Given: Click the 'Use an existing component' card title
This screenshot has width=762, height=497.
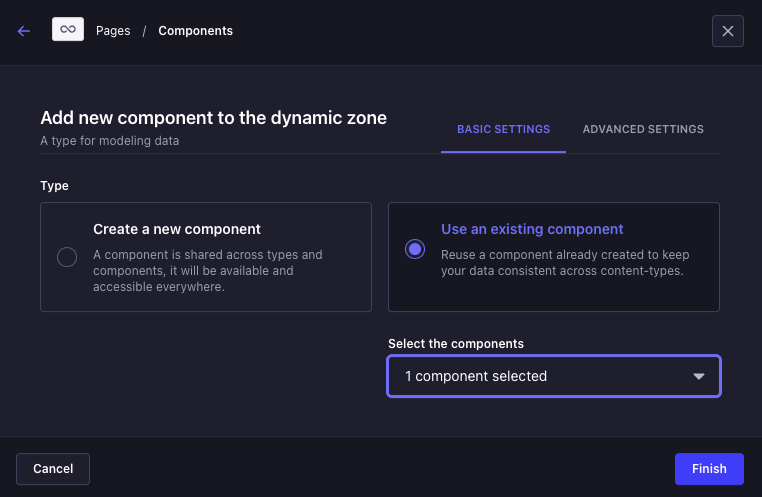Looking at the screenshot, I should coord(532,229).
